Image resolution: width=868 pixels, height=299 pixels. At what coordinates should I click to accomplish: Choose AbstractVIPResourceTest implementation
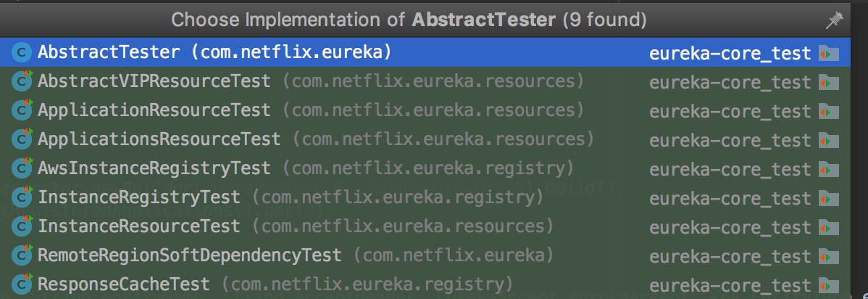(154, 82)
